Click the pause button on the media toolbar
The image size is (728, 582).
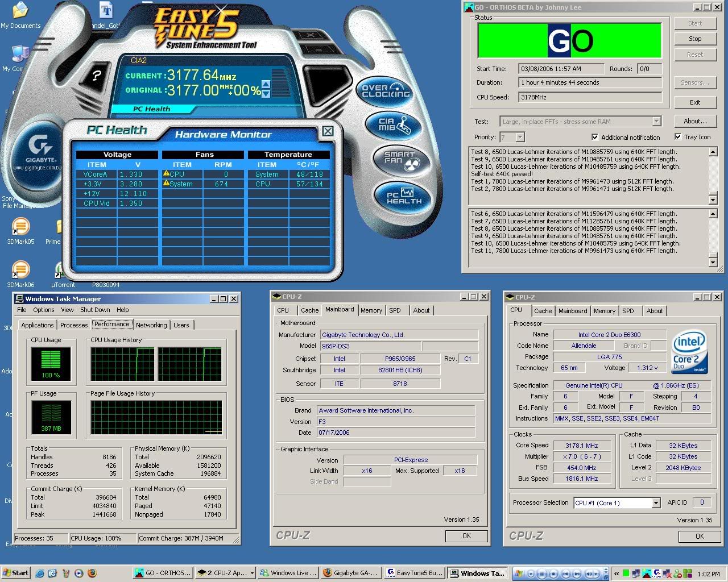pyautogui.click(x=543, y=574)
